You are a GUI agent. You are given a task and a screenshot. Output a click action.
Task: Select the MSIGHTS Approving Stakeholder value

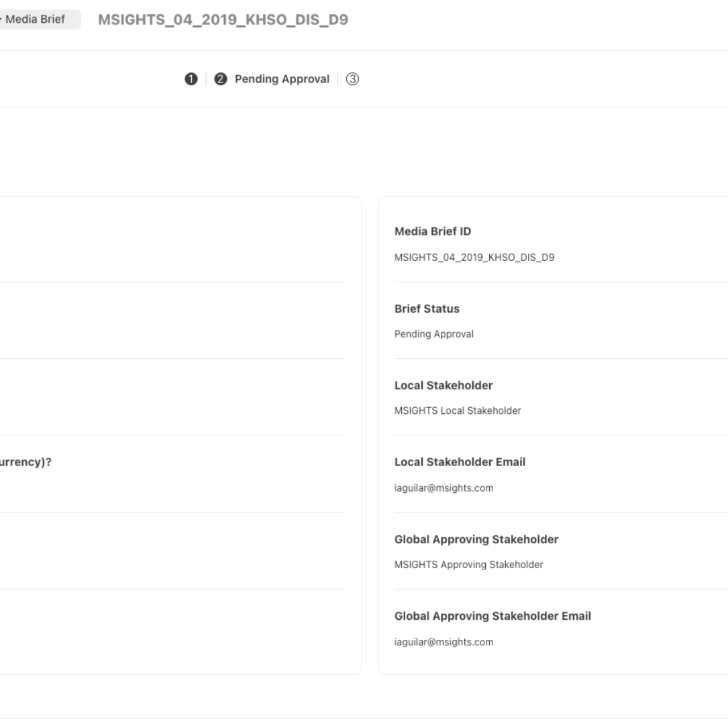click(469, 565)
